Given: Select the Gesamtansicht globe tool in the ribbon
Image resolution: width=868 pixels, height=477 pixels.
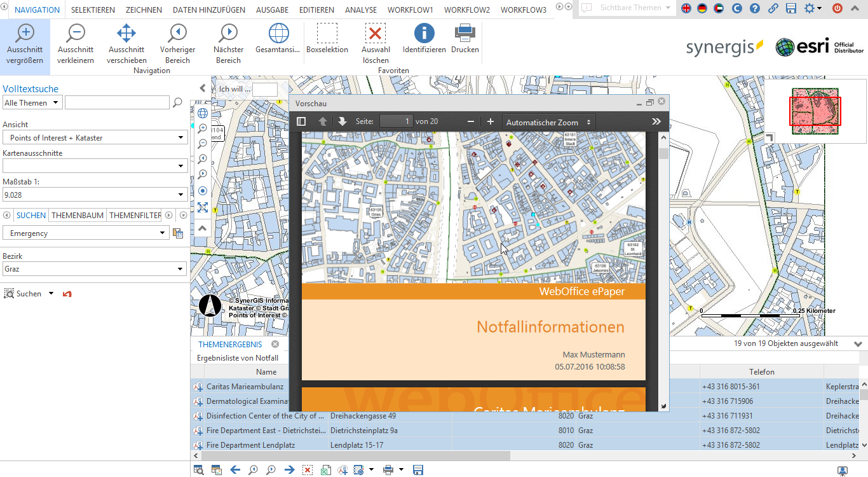Looking at the screenshot, I should click(277, 37).
